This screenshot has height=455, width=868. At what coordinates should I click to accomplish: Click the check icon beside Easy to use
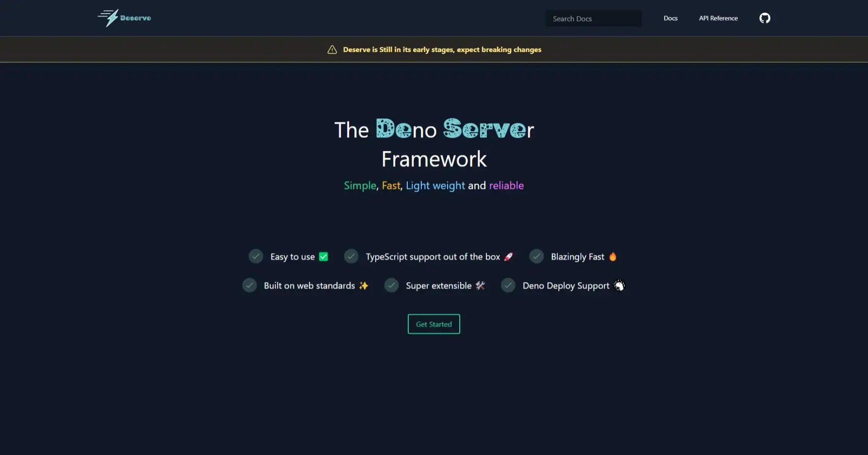256,256
